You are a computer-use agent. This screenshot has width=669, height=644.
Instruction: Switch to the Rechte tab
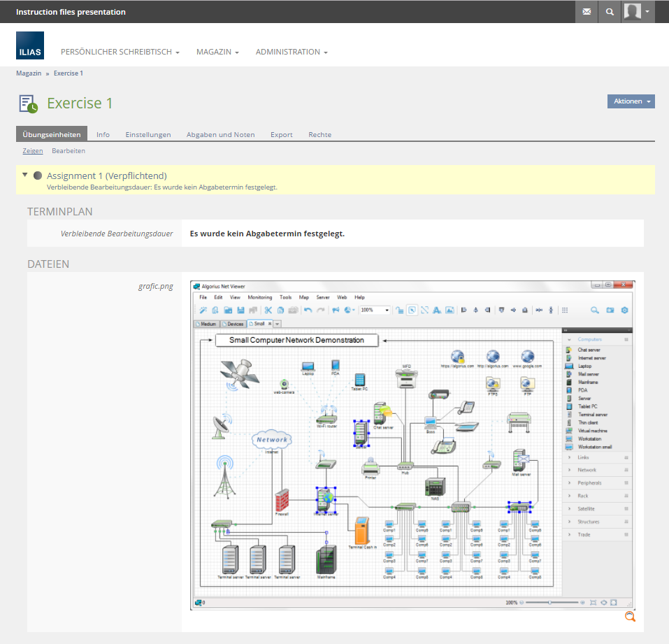(x=319, y=134)
